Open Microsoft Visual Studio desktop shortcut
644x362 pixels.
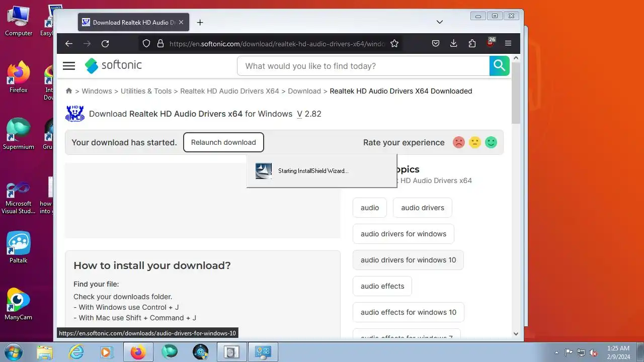pos(19,198)
